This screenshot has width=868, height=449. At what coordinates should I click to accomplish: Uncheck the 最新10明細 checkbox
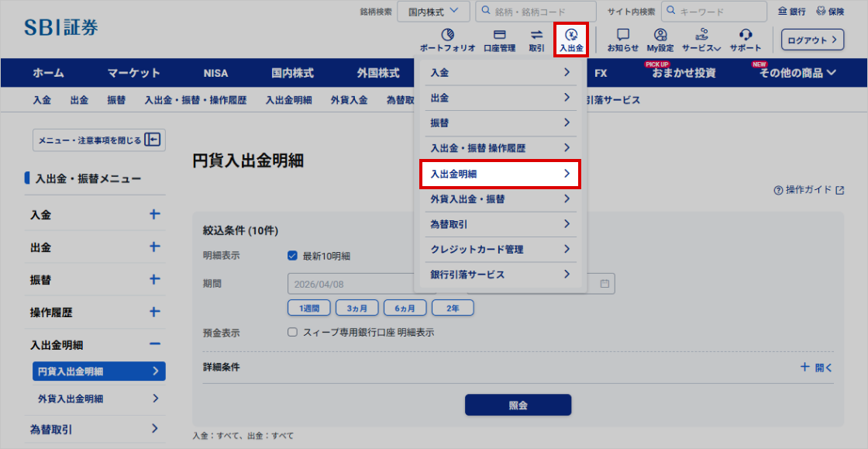click(x=292, y=256)
